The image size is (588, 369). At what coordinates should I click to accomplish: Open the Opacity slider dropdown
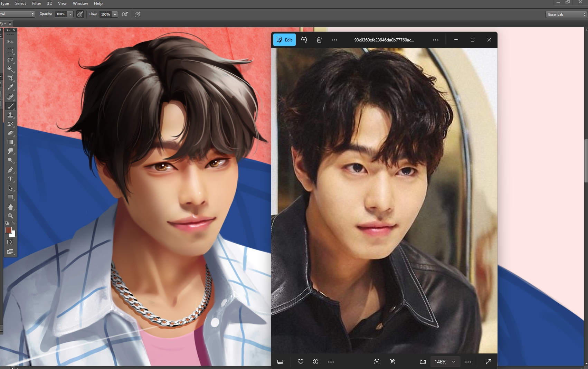(70, 14)
